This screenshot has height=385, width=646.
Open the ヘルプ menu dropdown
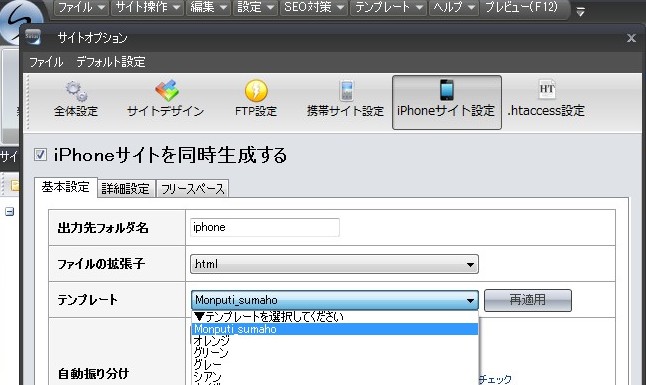click(454, 7)
